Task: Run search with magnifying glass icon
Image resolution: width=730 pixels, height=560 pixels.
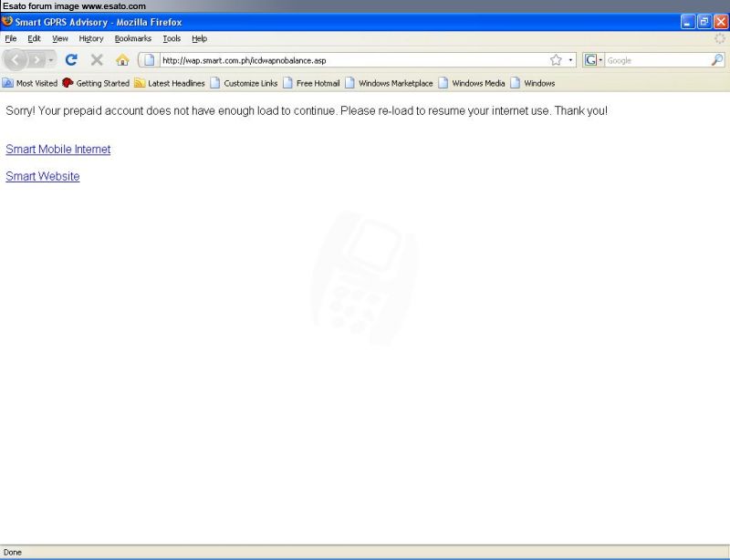Action: click(717, 60)
